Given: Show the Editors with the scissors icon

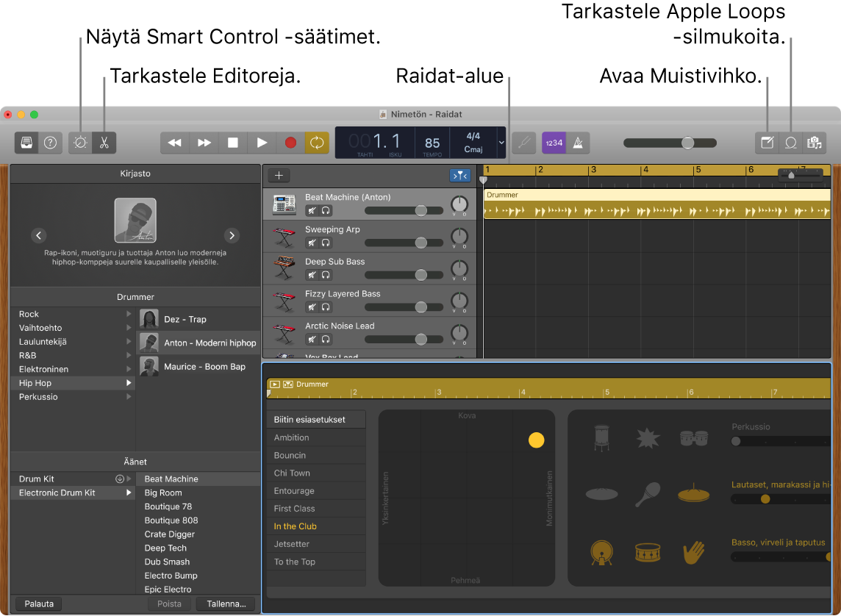Looking at the screenshot, I should coord(104,142).
